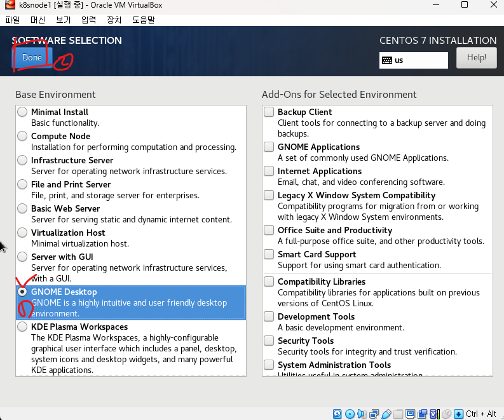Select the KDE Plasma Workspaces radio button
The height and width of the screenshot is (420, 504).
tap(22, 327)
